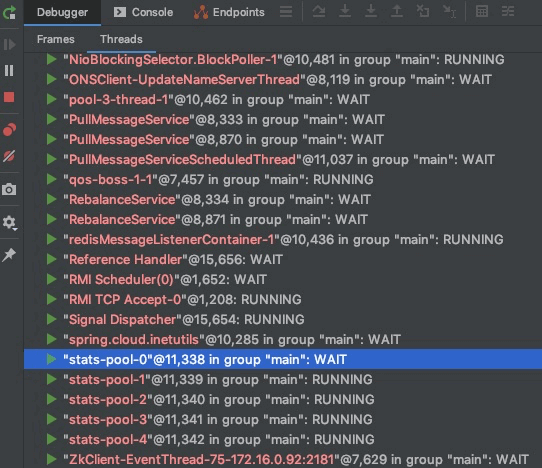Open the Evaluate Expression calculator icon
This screenshot has height=468, width=542.
click(x=482, y=12)
